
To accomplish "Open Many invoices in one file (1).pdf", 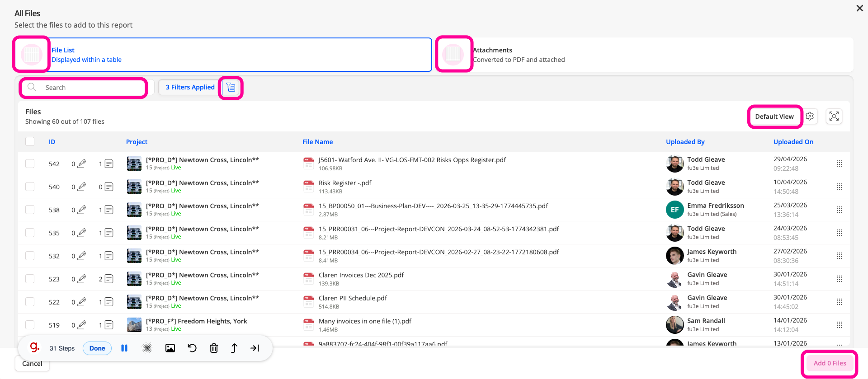I will (365, 321).
